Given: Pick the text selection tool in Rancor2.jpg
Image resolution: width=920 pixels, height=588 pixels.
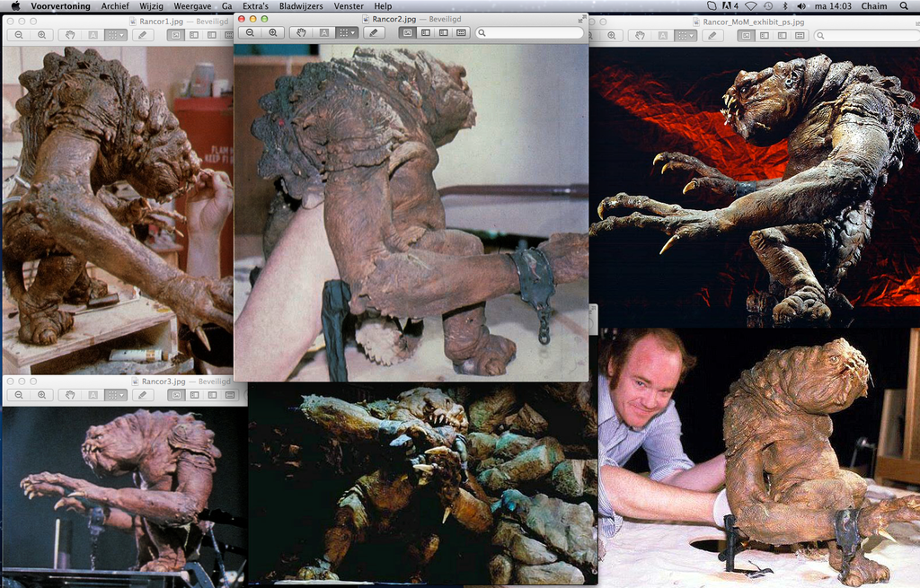Looking at the screenshot, I should click(x=323, y=33).
